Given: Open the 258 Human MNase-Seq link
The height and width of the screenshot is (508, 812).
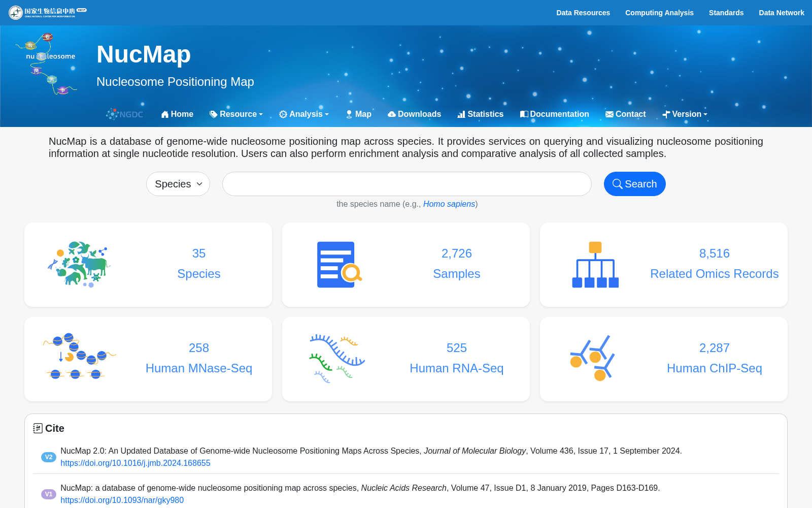Looking at the screenshot, I should 199,358.
